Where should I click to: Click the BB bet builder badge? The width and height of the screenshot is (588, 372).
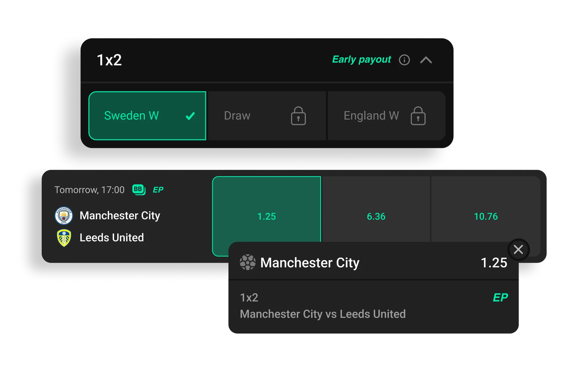[139, 190]
